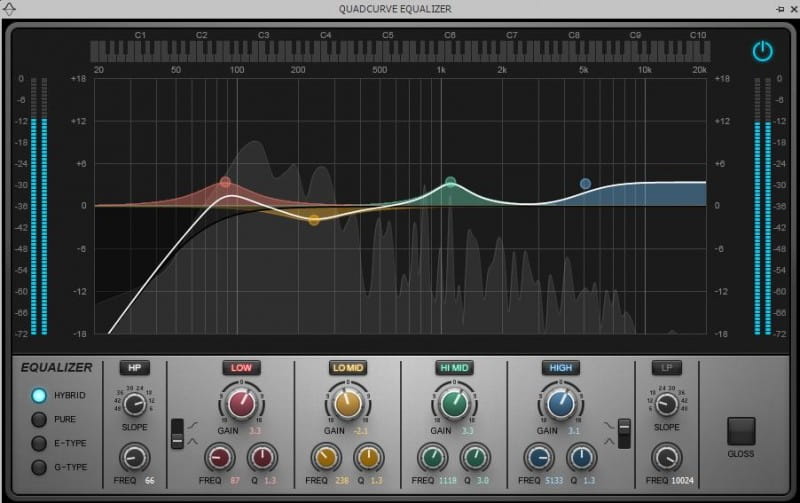Click the green HI MID gain knob

[454, 403]
